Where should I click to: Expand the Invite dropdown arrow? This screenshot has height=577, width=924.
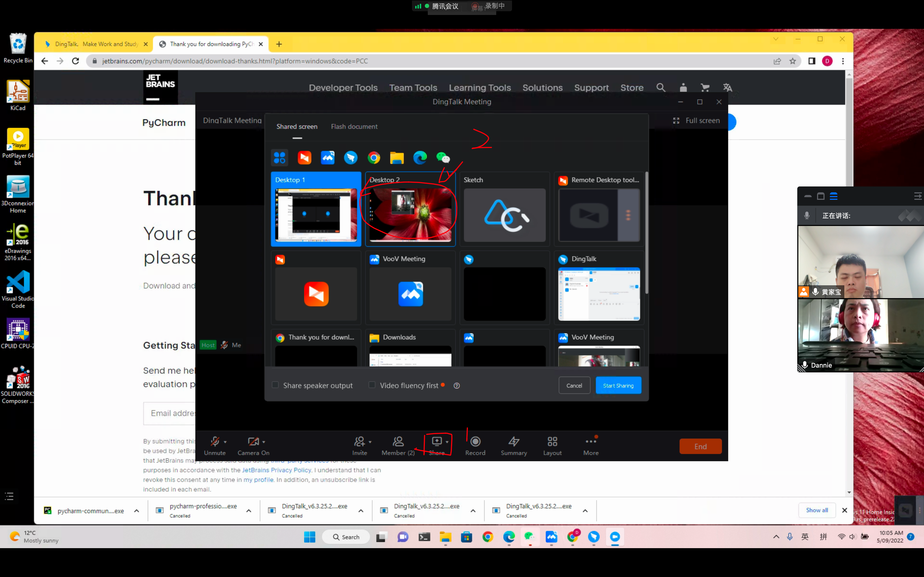370,442
